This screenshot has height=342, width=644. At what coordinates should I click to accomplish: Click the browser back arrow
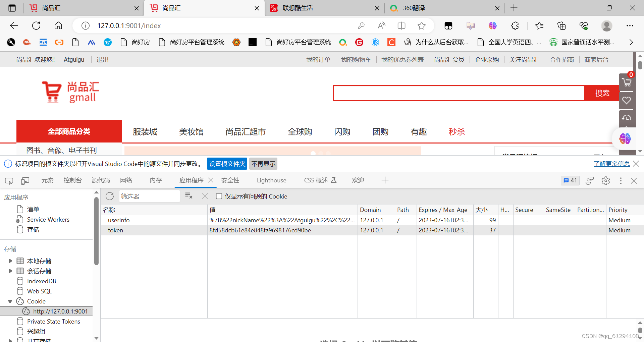tap(14, 25)
